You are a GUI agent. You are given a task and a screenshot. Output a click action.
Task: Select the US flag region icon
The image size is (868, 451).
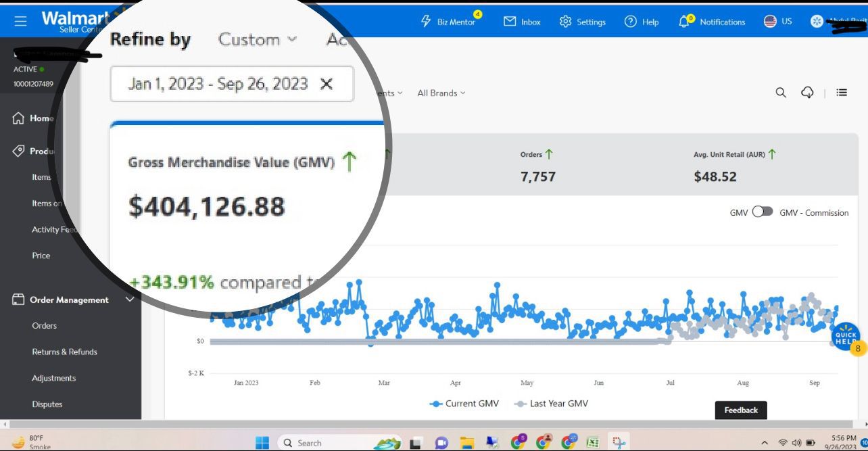click(x=770, y=22)
